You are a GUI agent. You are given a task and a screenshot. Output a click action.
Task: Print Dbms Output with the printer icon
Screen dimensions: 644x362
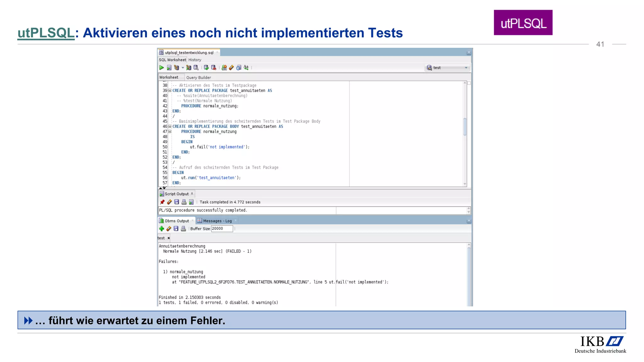click(x=183, y=229)
